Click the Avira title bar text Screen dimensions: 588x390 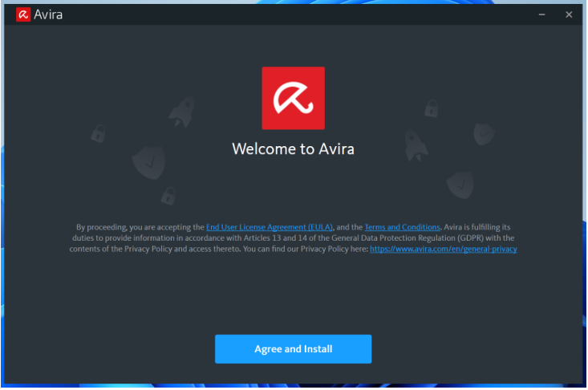(x=47, y=14)
